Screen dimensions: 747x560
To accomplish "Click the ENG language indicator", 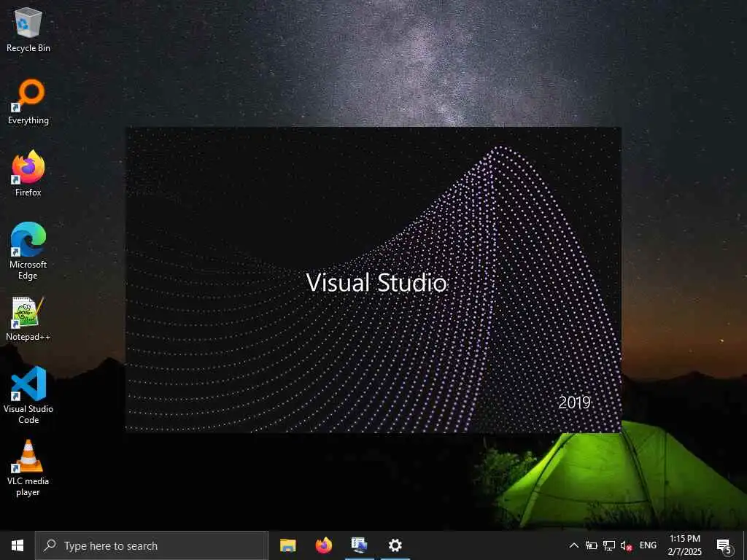I will tap(648, 545).
